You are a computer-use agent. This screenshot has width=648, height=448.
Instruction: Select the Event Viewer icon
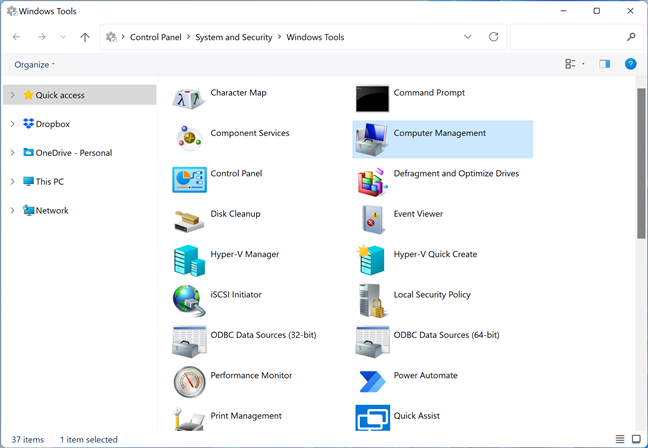[373, 219]
